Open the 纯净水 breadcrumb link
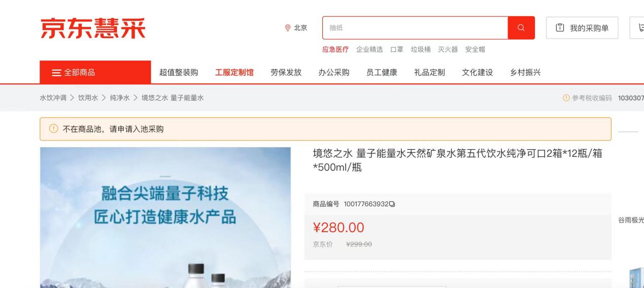Image resolution: width=644 pixels, height=288 pixels. pyautogui.click(x=120, y=98)
